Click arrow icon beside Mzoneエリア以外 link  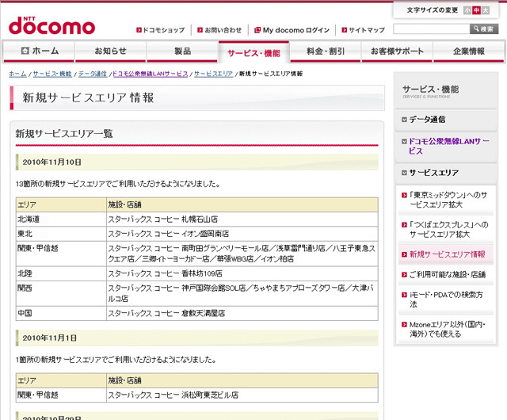(404, 325)
